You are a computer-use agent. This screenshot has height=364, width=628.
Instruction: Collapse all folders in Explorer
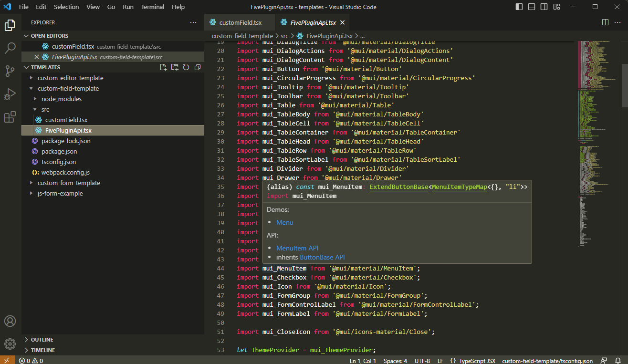coord(197,67)
